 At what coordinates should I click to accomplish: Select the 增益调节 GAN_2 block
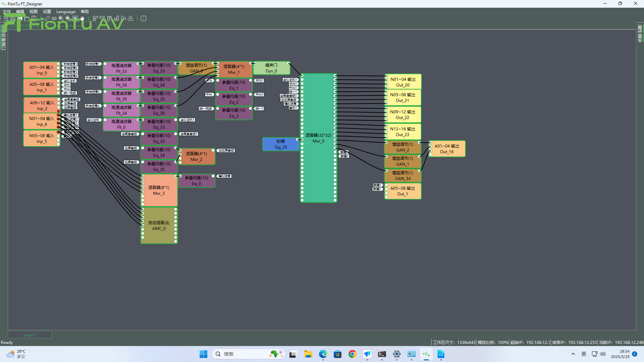click(x=403, y=147)
